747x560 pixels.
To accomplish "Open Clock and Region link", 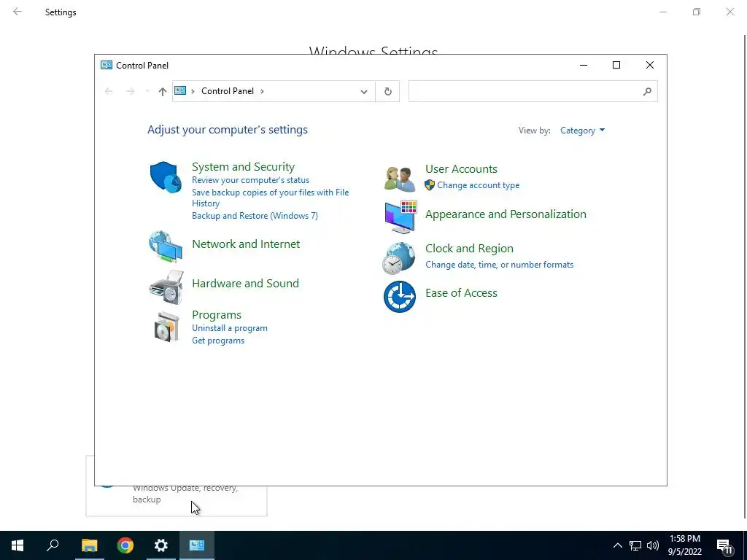I will pos(469,249).
